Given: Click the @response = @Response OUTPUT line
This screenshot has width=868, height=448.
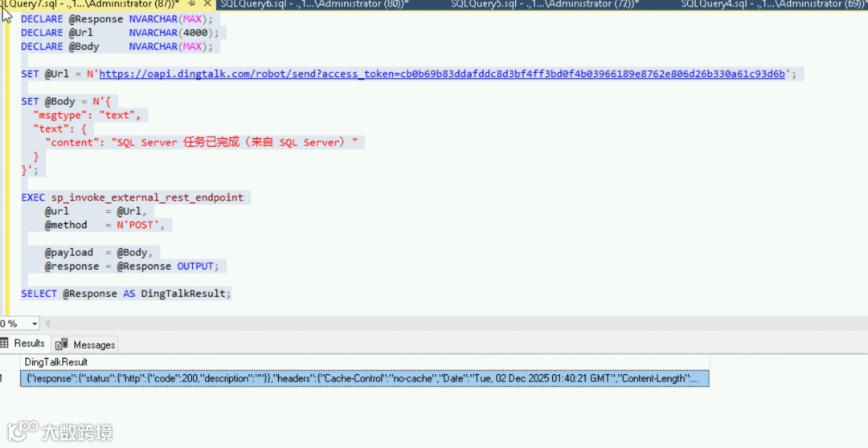Looking at the screenshot, I should point(132,267).
